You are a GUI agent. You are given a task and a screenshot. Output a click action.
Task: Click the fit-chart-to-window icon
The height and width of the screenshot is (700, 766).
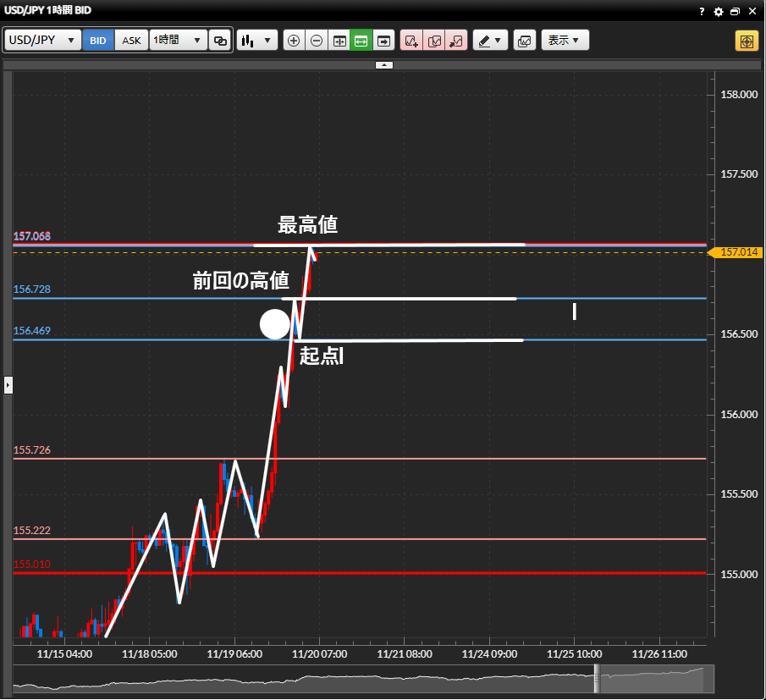click(x=339, y=41)
